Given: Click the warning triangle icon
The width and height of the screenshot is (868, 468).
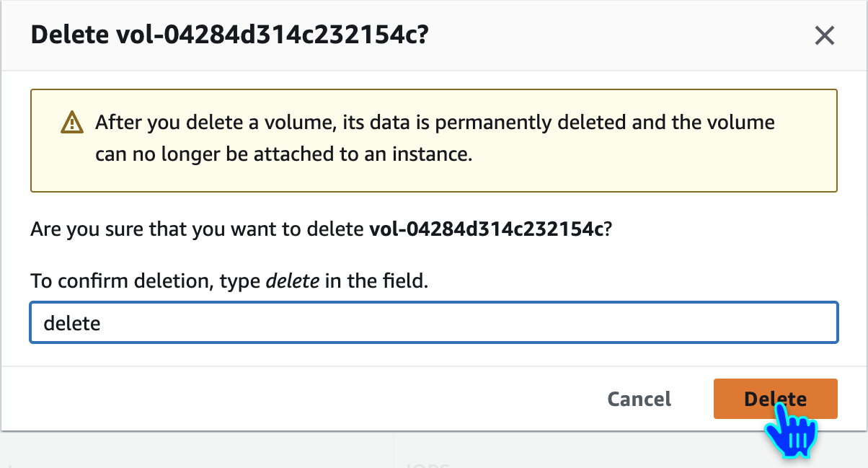Looking at the screenshot, I should point(72,123).
